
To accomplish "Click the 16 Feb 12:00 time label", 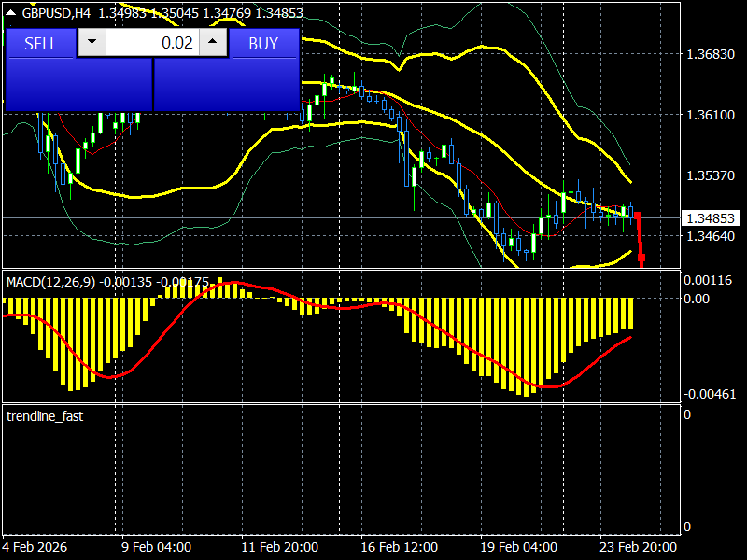I will [x=400, y=547].
